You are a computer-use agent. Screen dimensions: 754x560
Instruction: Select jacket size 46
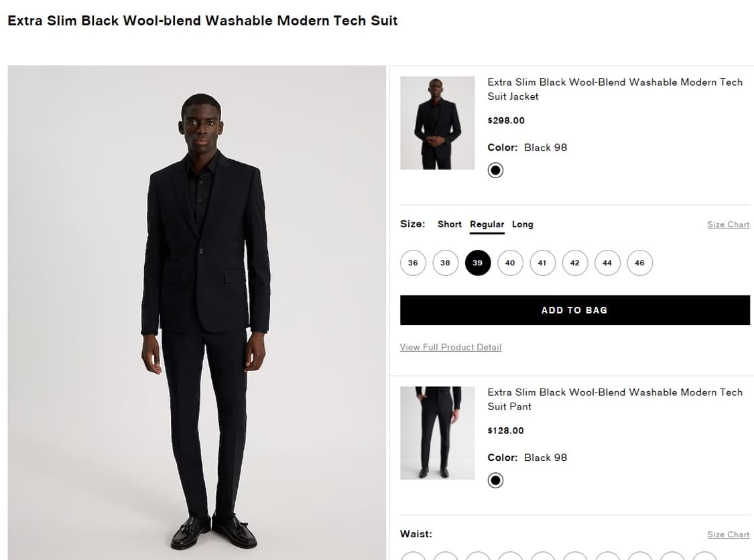point(639,263)
